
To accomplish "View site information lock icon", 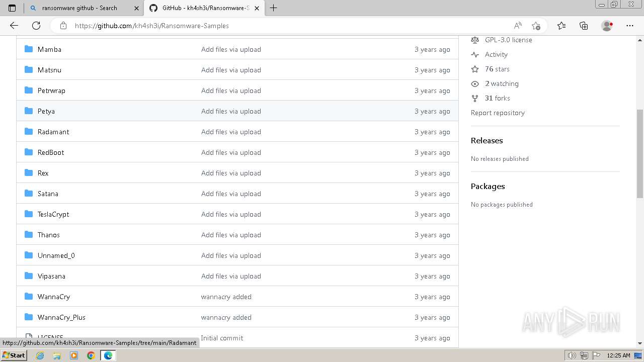I will point(63,26).
